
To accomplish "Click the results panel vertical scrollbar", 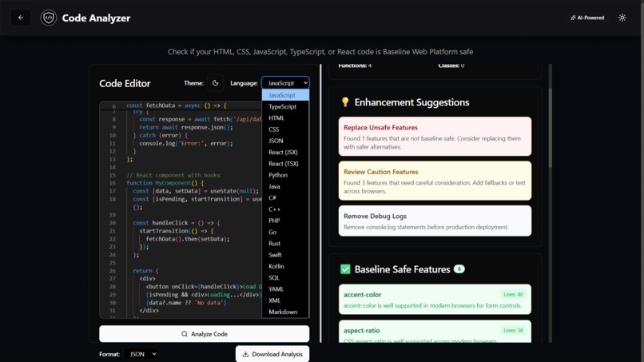I will tap(550, 127).
